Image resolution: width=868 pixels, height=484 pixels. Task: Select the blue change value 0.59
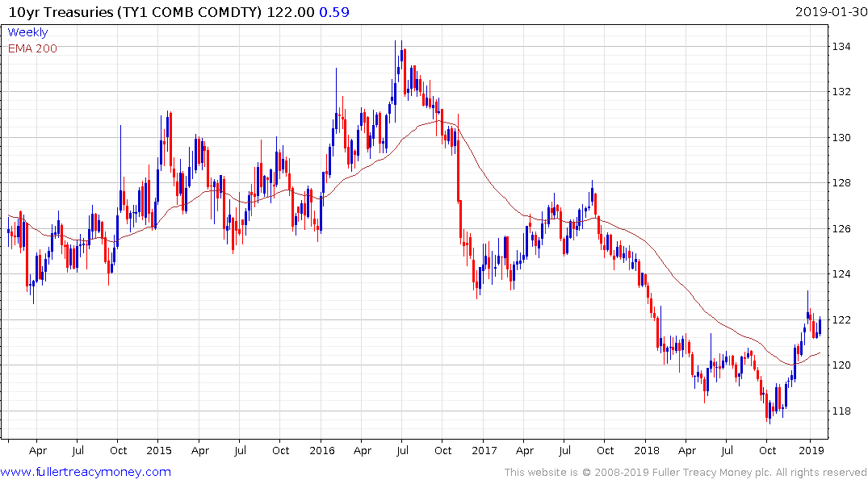tap(334, 12)
